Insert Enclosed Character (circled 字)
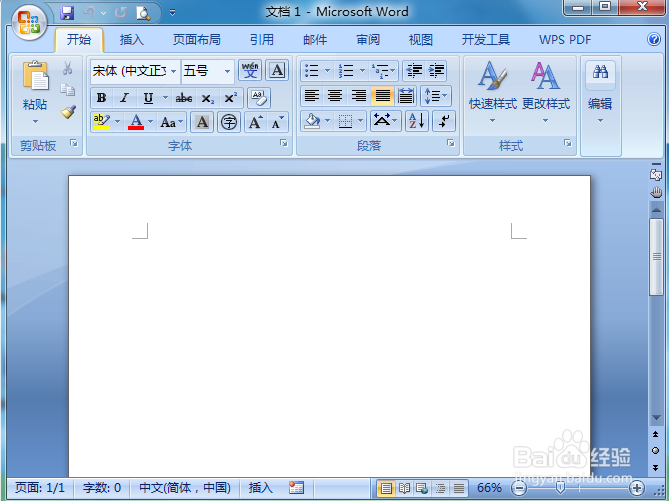669x501 pixels. point(229,122)
